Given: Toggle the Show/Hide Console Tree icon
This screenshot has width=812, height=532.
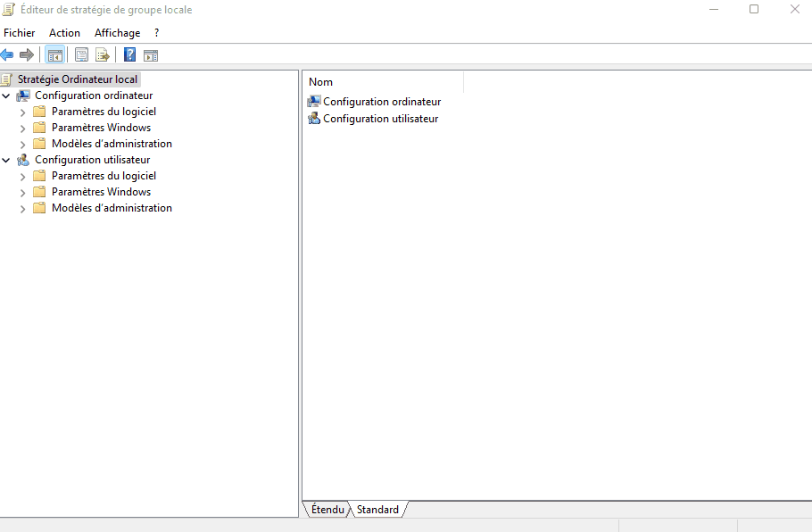Looking at the screenshot, I should (54, 54).
